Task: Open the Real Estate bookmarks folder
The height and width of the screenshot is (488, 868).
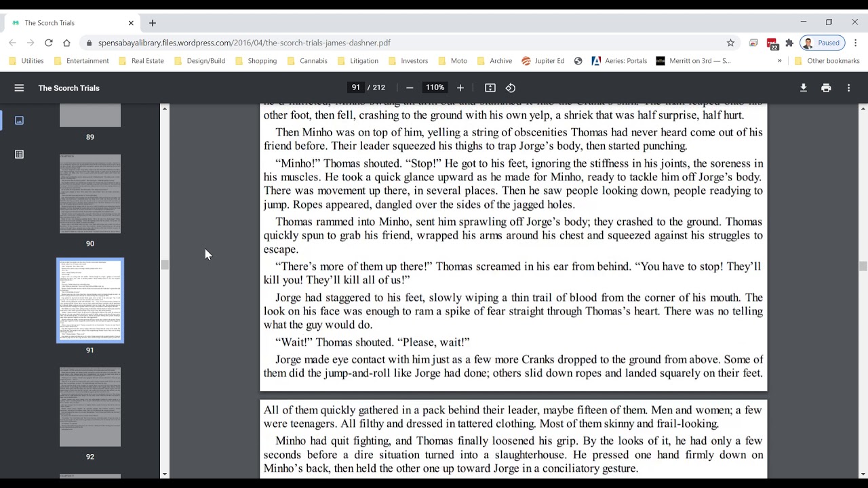Action: point(141,61)
